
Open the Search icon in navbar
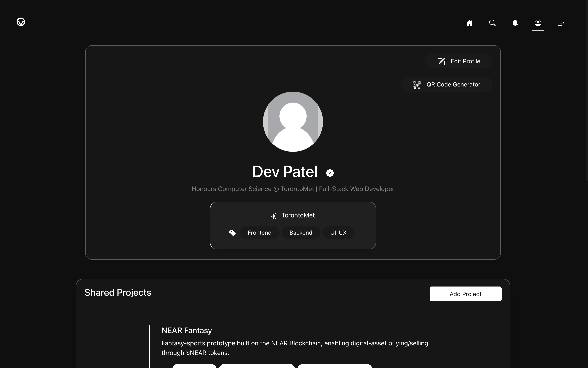pos(492,23)
